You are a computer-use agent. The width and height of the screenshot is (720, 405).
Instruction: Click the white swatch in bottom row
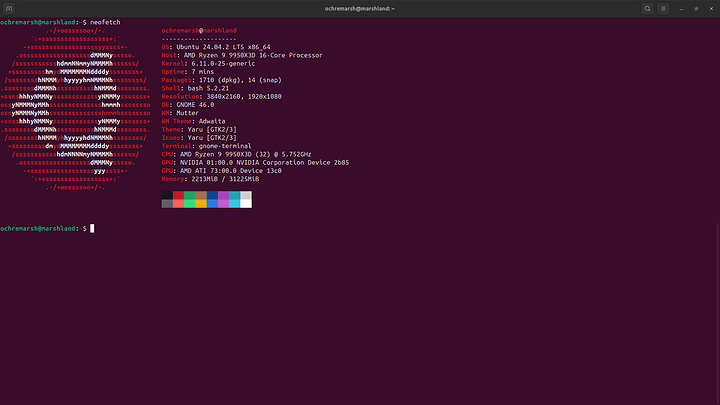246,203
